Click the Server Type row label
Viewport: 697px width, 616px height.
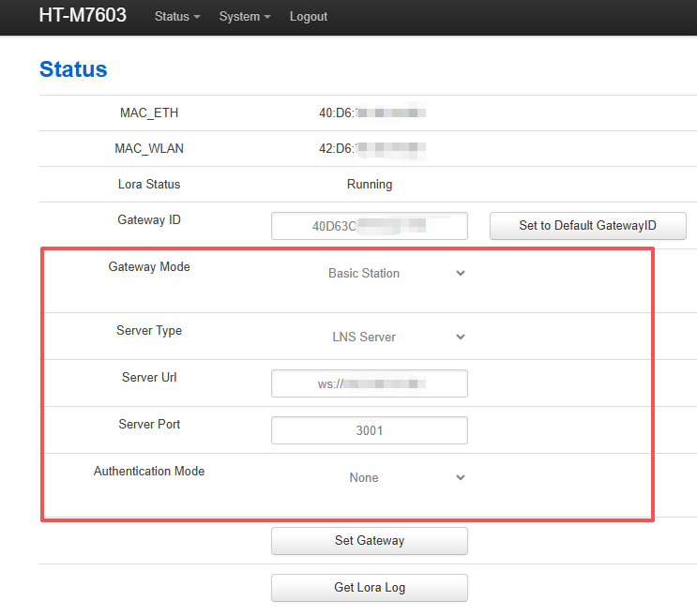click(149, 331)
